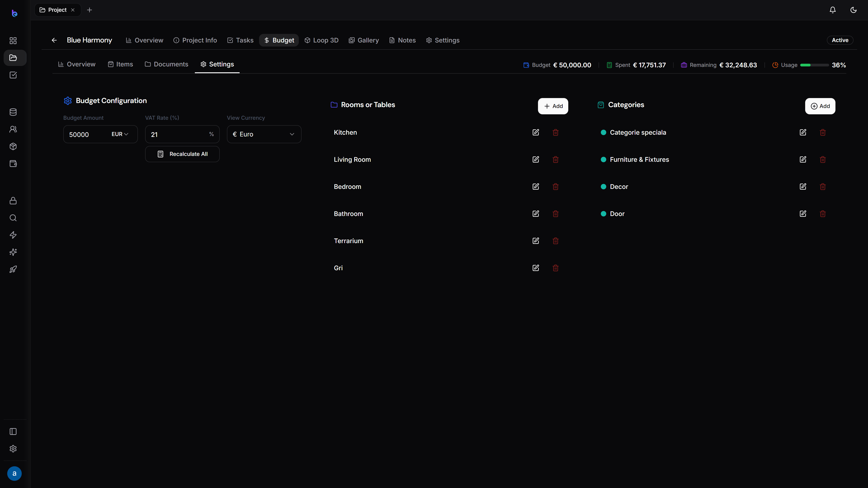
Task: Edit the Decor category
Action: pyautogui.click(x=803, y=187)
